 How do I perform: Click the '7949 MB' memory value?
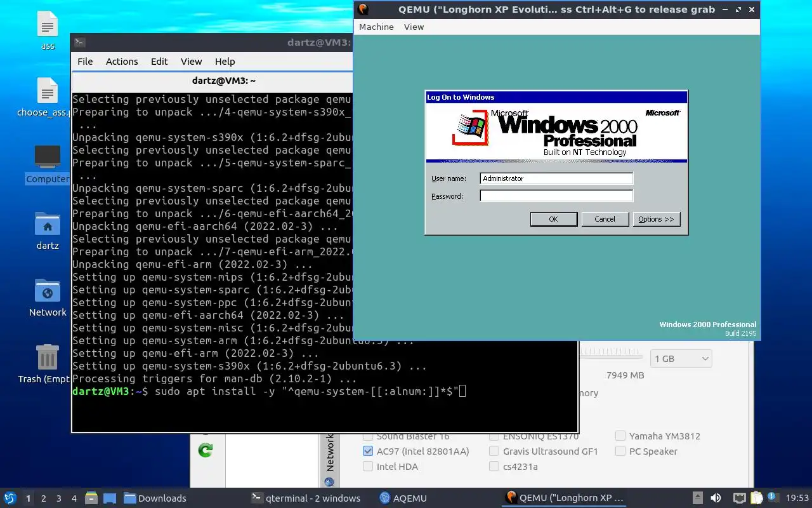click(625, 375)
